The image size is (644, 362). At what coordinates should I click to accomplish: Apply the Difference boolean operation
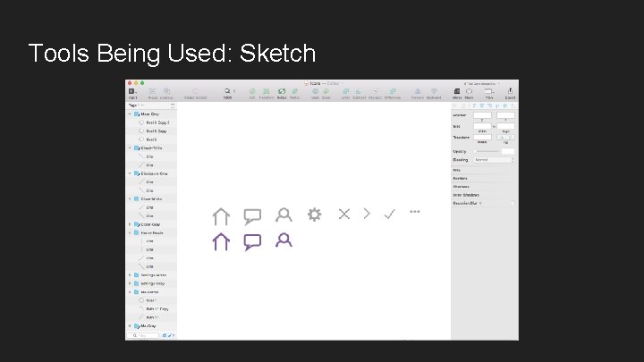(x=393, y=91)
